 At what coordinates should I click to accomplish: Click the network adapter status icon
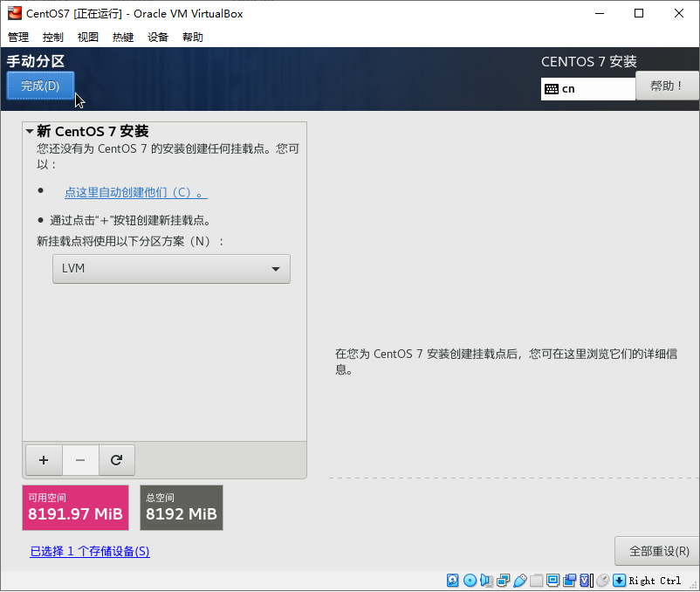(x=504, y=580)
